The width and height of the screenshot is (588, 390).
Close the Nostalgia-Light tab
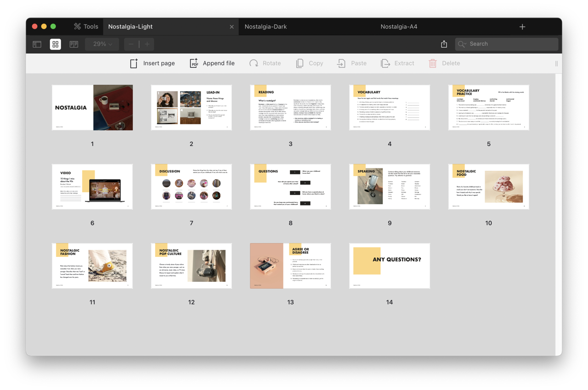pos(232,27)
